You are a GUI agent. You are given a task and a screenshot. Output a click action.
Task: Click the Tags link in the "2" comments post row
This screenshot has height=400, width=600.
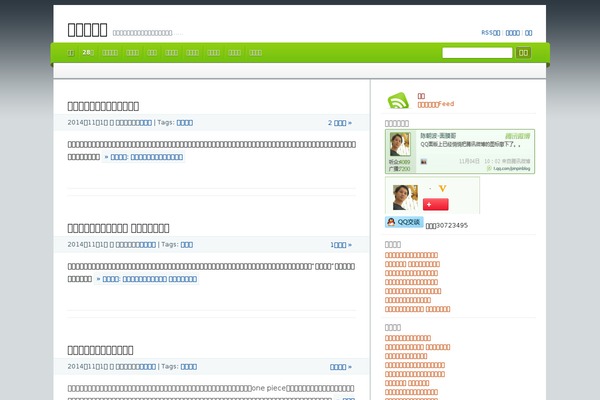(x=184, y=123)
